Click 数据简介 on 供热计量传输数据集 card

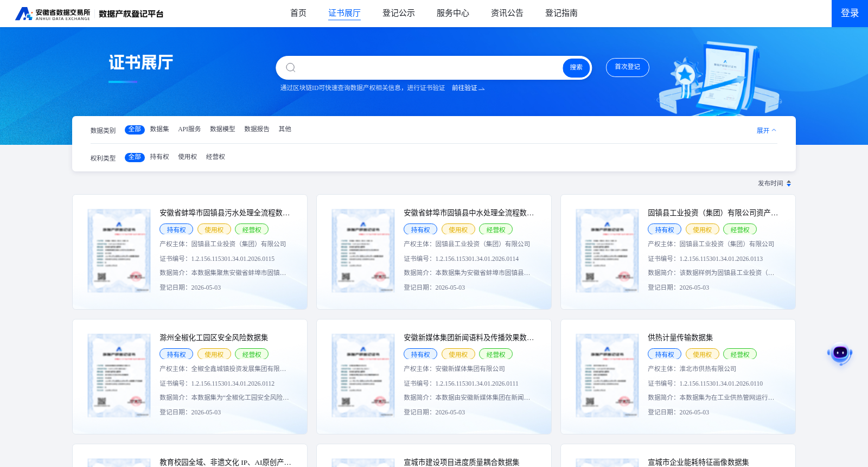[711, 398]
